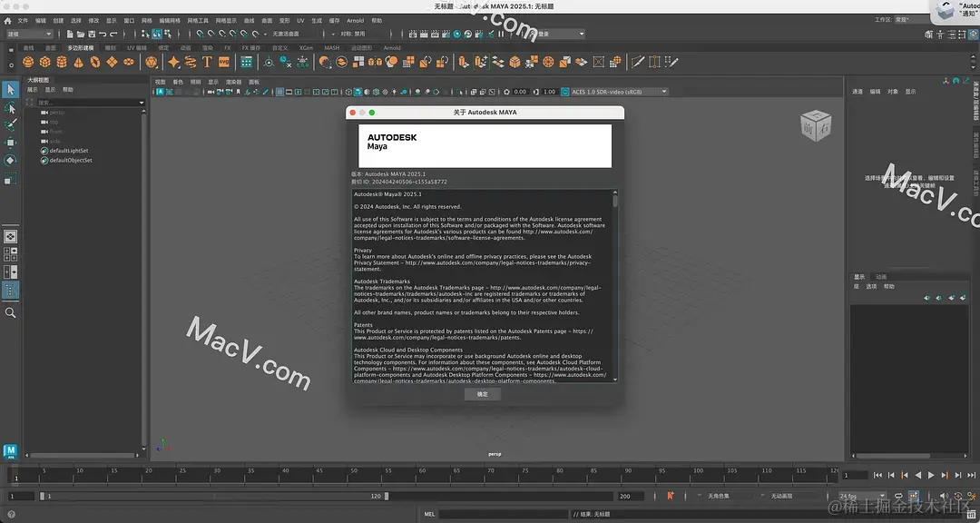Open the 无动画层 animation layer dropdown
This screenshot has width=980, height=523.
790,496
